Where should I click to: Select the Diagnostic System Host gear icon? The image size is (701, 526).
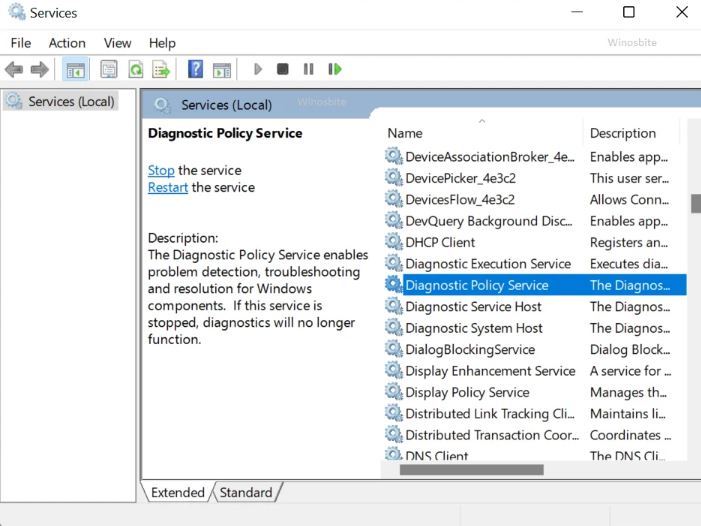[393, 328]
